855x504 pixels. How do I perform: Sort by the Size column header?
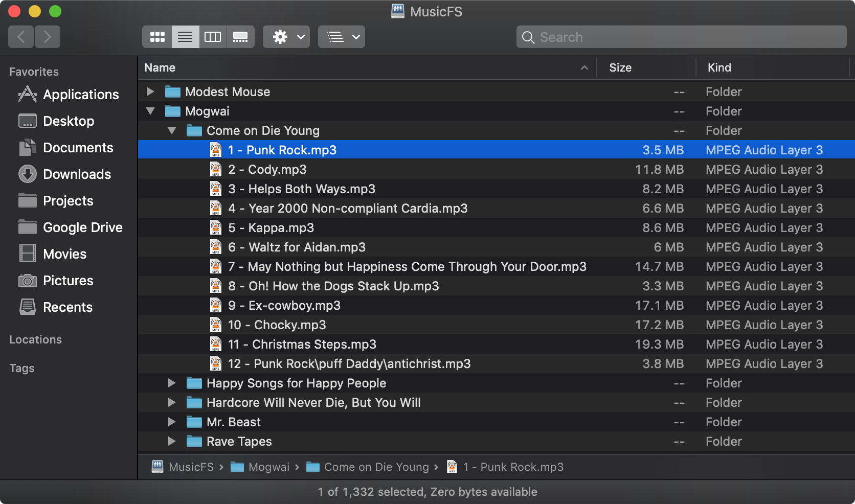[x=620, y=67]
